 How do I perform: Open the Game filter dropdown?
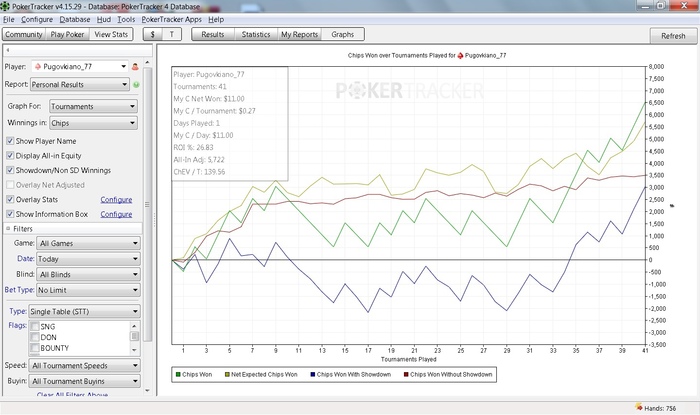tap(88, 243)
